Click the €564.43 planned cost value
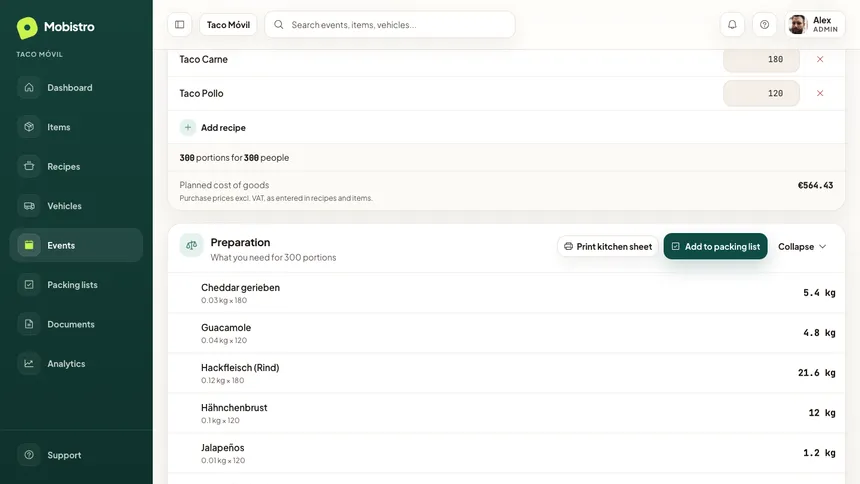This screenshot has height=484, width=860. tap(815, 185)
